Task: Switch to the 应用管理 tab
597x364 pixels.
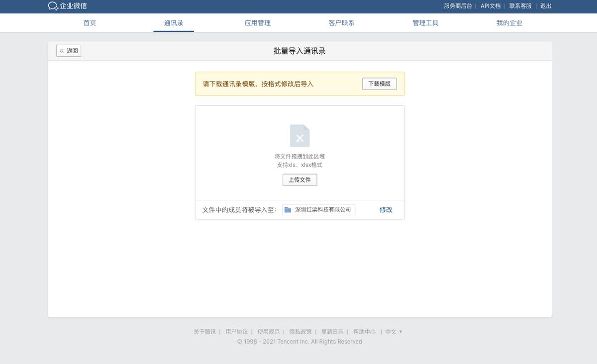Action: 257,22
